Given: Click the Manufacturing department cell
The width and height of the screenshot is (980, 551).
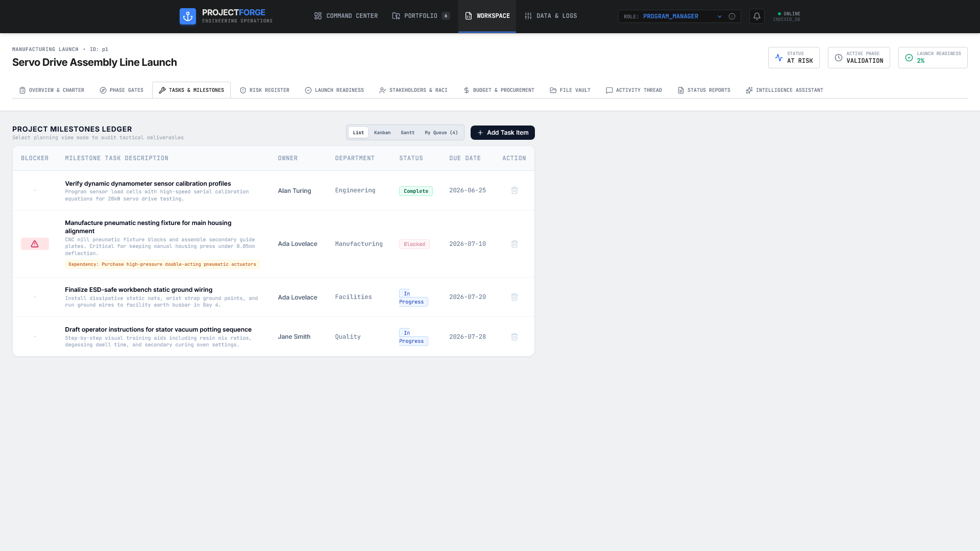Looking at the screenshot, I should pyautogui.click(x=359, y=244).
